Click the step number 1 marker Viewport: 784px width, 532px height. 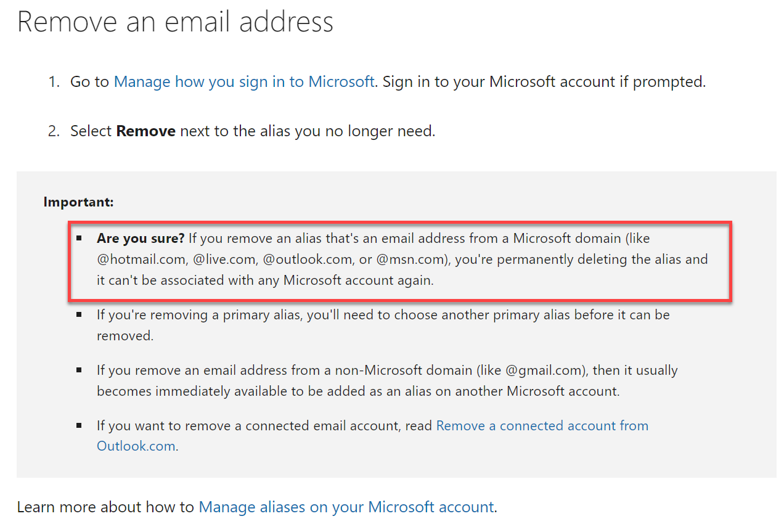coord(54,81)
